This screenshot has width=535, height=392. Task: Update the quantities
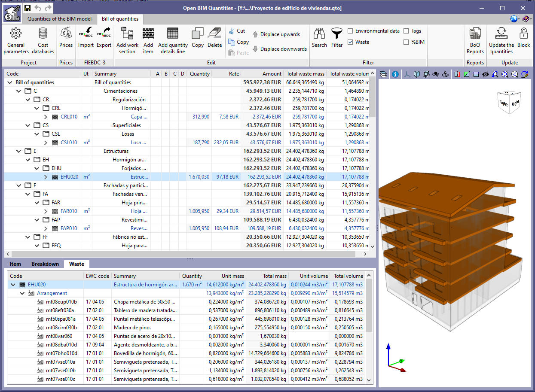(x=501, y=41)
